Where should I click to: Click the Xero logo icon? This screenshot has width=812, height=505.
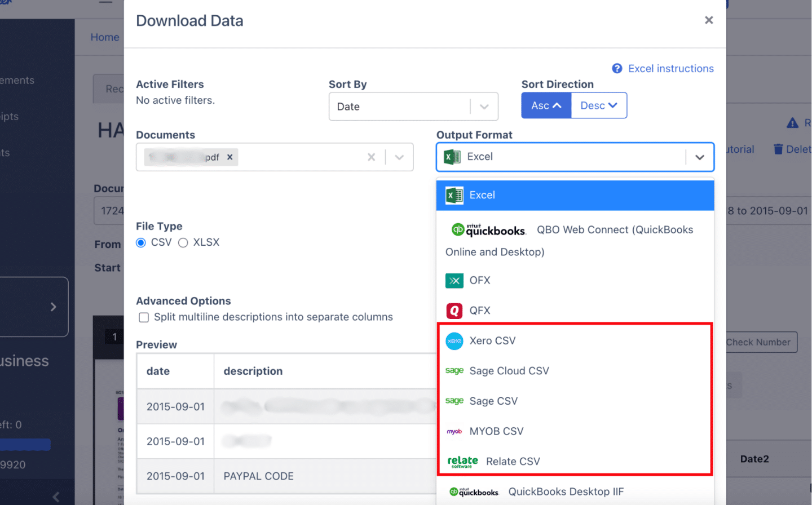coord(454,341)
